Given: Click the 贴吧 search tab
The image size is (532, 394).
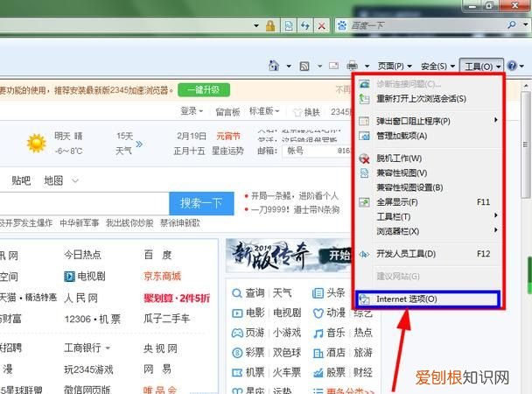Looking at the screenshot, I should tap(21, 180).
